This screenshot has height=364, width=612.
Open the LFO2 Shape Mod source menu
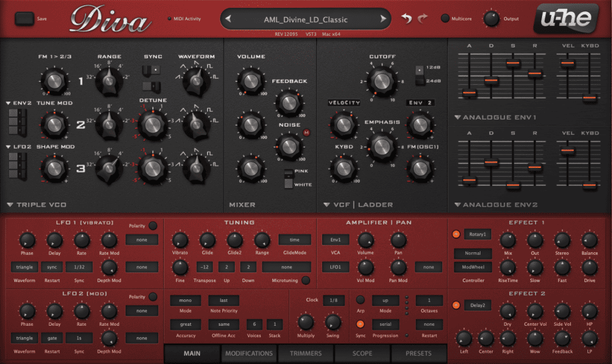pyautogui.click(x=19, y=146)
